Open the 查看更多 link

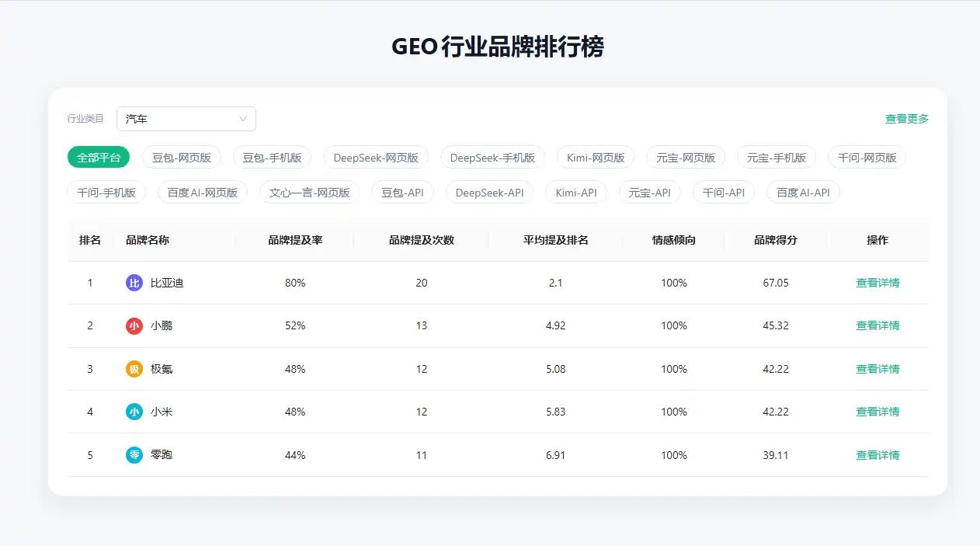click(907, 119)
